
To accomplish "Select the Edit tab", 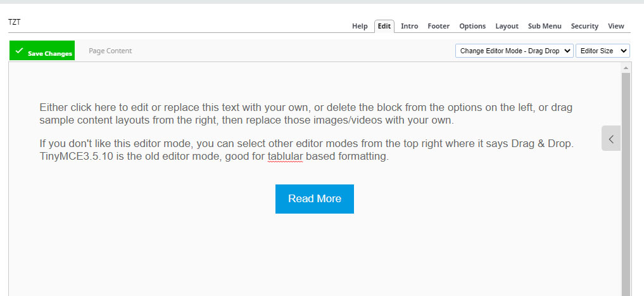I will point(384,26).
